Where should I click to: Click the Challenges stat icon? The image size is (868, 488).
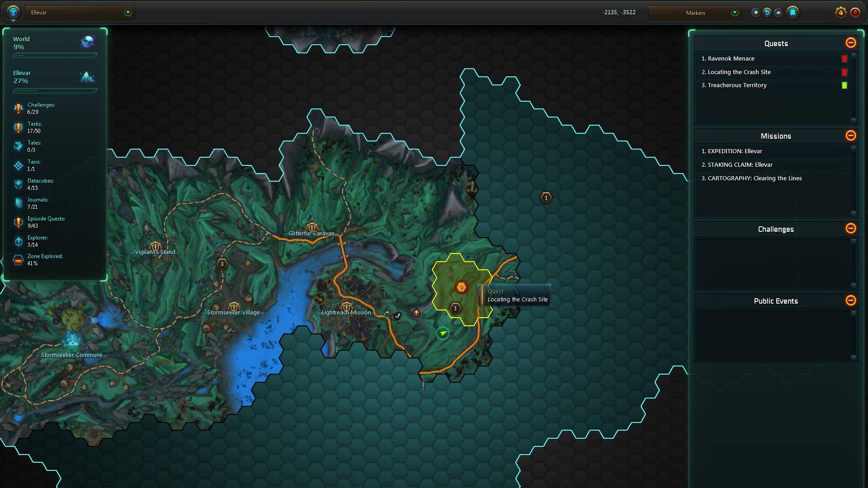click(18, 108)
